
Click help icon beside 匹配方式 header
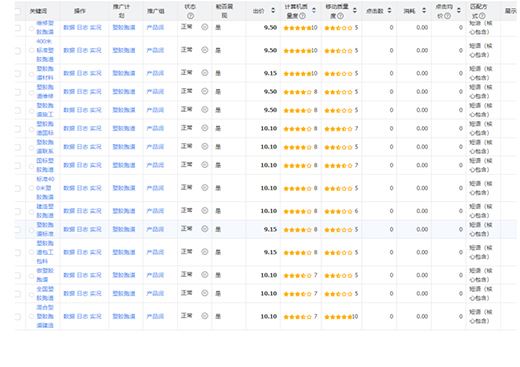coord(482,16)
